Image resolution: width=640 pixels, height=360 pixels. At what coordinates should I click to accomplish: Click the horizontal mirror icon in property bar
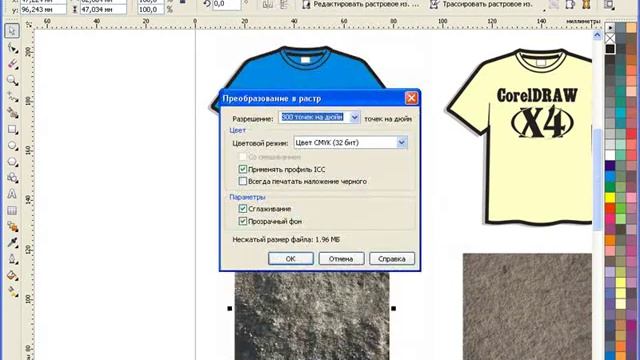(268, 4)
